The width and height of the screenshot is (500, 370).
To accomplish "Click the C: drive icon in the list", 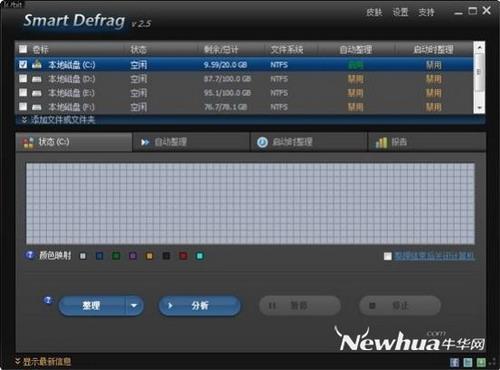I will pos(37,64).
